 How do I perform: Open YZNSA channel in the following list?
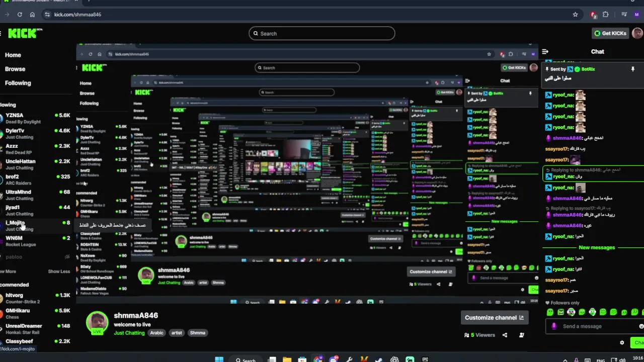click(x=35, y=118)
